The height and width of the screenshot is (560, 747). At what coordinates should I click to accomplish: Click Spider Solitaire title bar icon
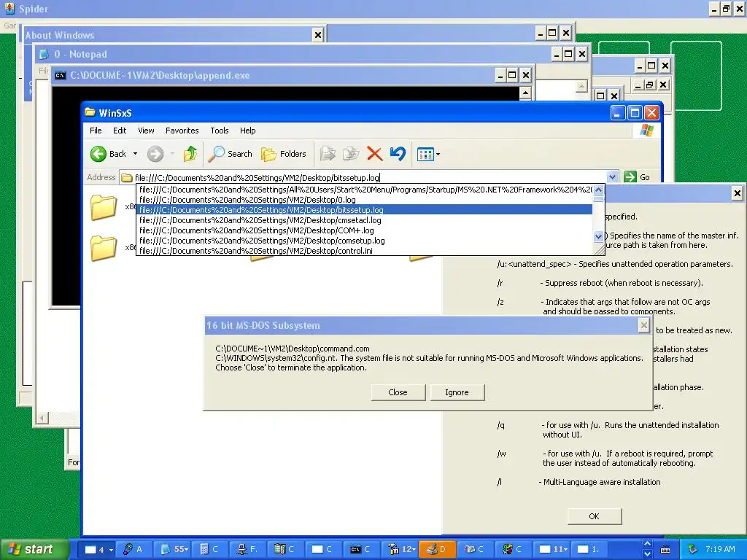pos(9,8)
